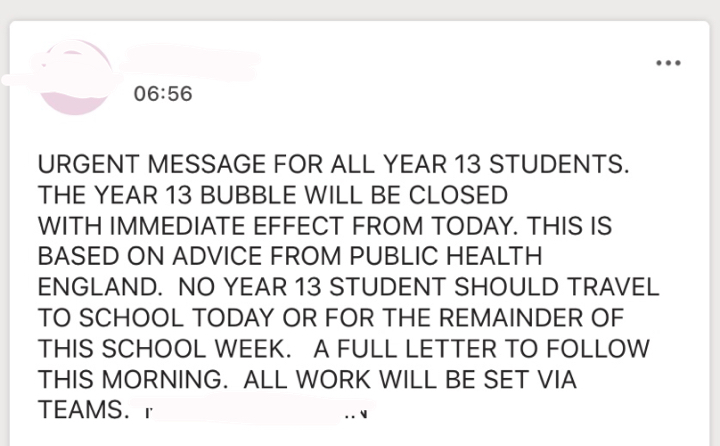Select the text YEAR 13 STUDENTS. in first line
The height and width of the screenshot is (446, 720).
506,164
